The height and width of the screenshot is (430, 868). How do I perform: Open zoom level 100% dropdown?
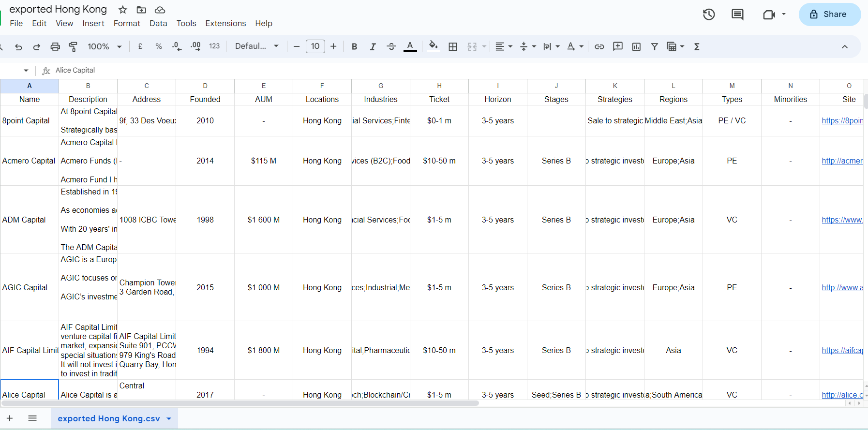coord(105,46)
